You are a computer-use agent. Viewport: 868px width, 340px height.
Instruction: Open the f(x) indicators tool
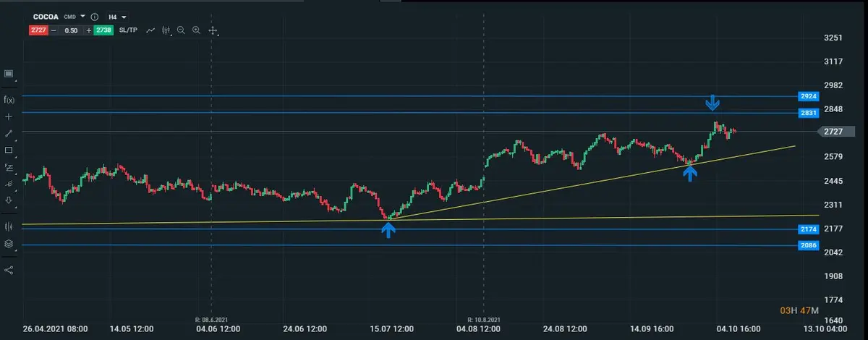[9, 99]
